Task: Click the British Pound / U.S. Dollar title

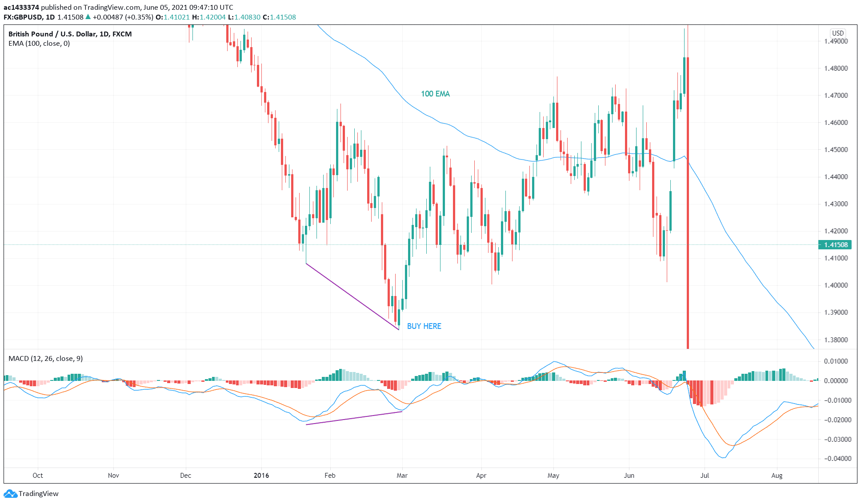Action: click(70, 34)
